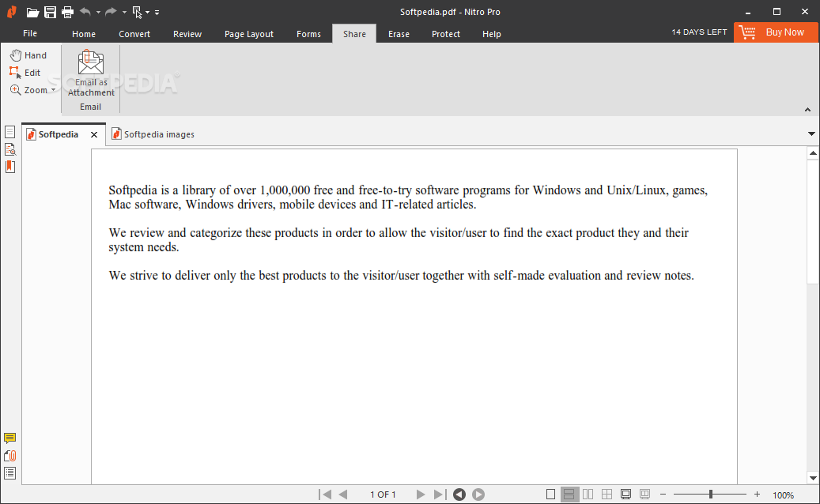Collapse the ribbon with the chevron

click(x=807, y=110)
